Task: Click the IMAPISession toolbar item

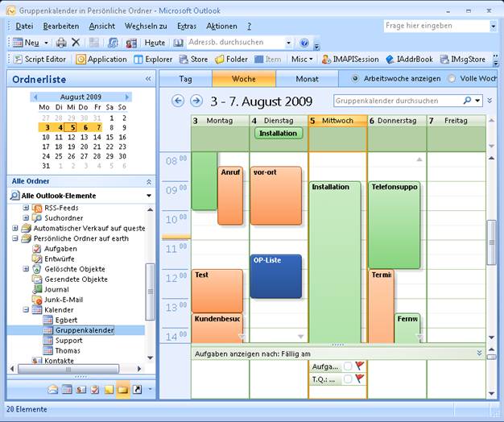Action: tap(350, 60)
